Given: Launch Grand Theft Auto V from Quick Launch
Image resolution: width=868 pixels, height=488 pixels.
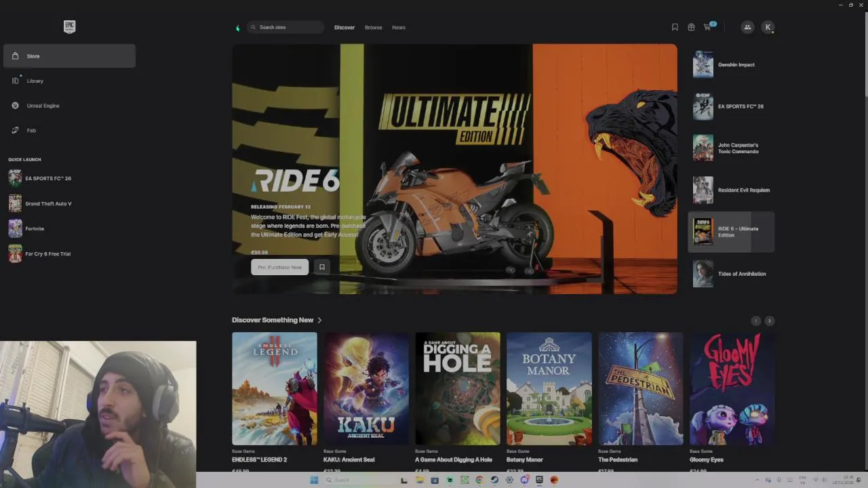Looking at the screenshot, I should [41, 203].
